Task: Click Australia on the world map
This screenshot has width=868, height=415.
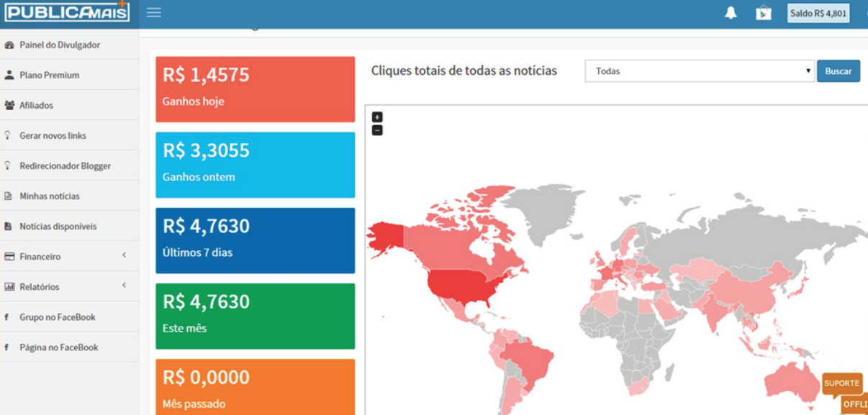Action: pyautogui.click(x=792, y=379)
